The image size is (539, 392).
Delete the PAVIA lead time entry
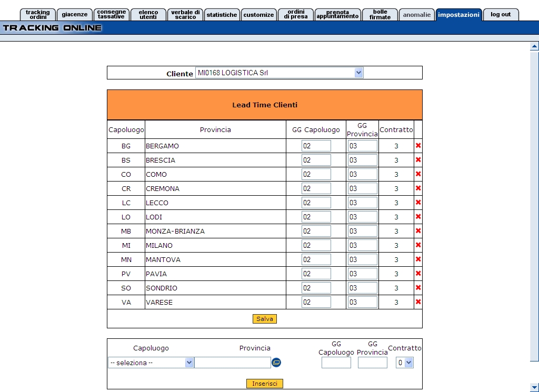418,274
